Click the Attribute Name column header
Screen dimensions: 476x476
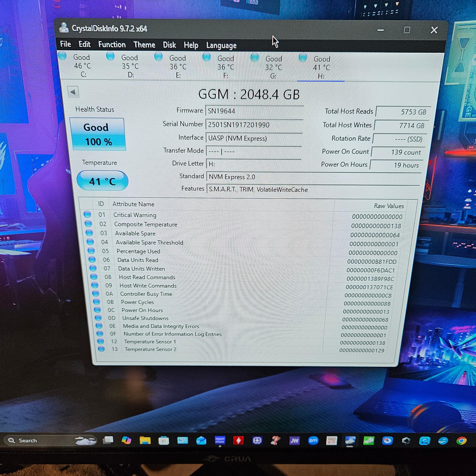[x=133, y=204]
